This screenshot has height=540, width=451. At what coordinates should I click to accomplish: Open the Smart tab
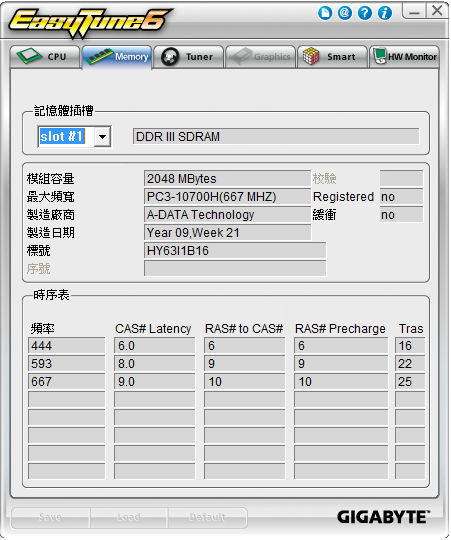point(332,56)
